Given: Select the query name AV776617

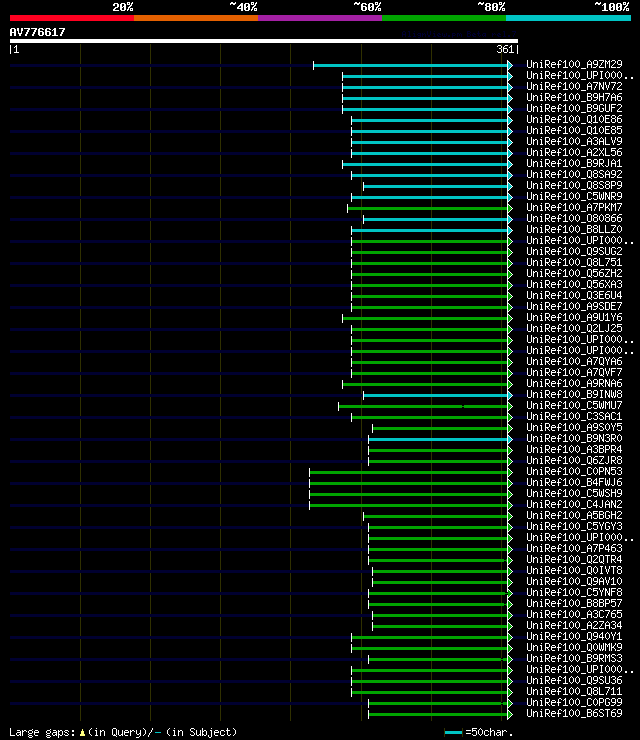Looking at the screenshot, I should (37, 32).
